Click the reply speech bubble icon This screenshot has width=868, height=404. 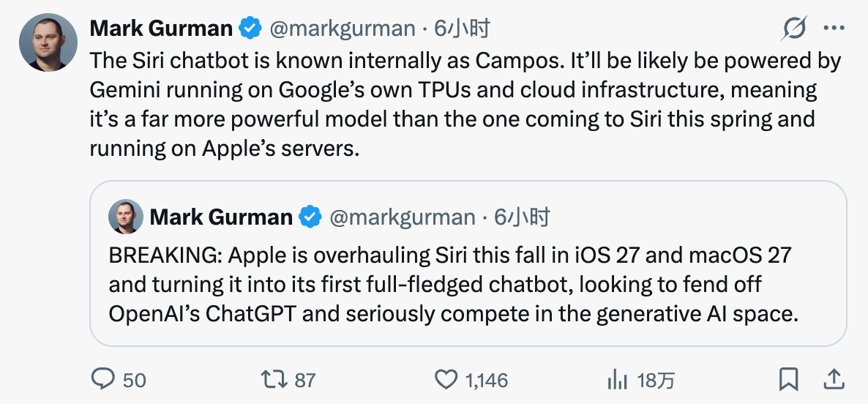[103, 379]
